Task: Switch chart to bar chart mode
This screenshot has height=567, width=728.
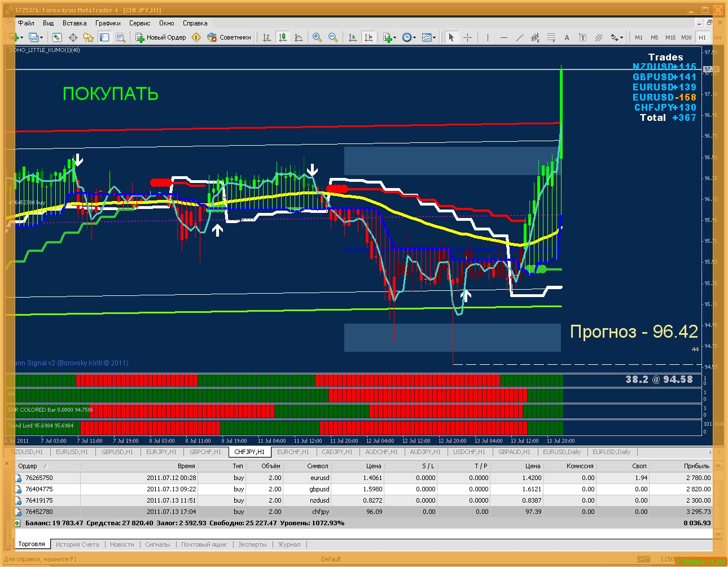Action: pyautogui.click(x=267, y=37)
